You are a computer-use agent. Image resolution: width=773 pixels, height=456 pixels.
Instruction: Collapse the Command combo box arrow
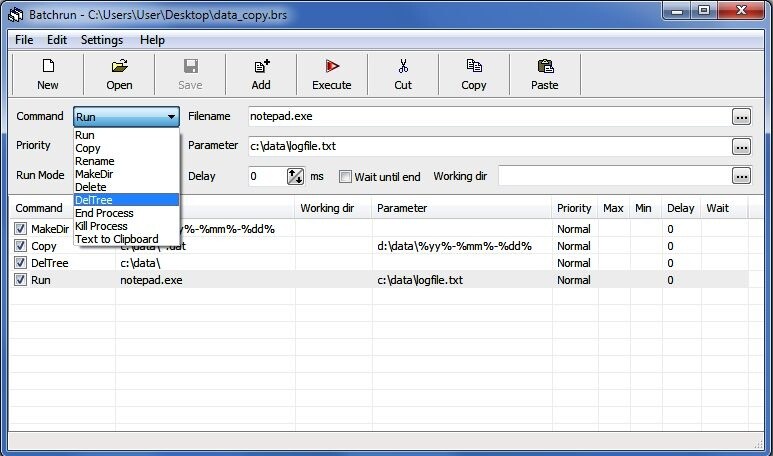(x=171, y=117)
